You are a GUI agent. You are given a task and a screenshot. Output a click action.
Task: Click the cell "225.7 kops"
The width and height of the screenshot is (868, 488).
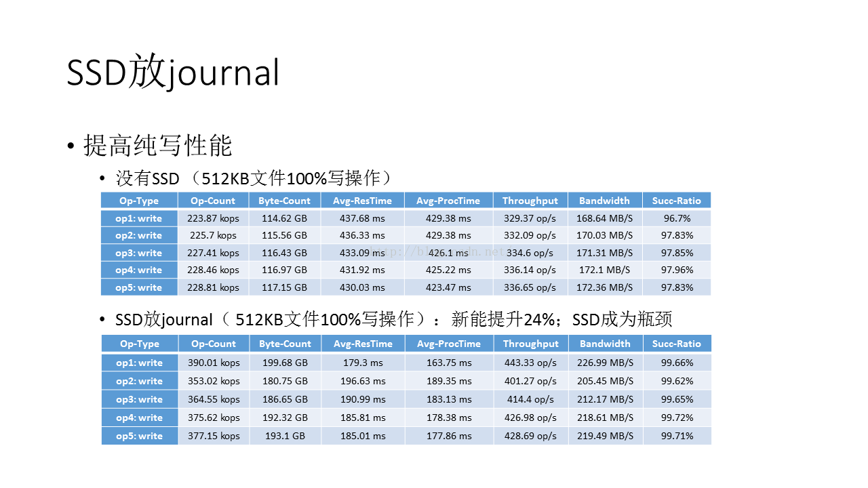213,235
